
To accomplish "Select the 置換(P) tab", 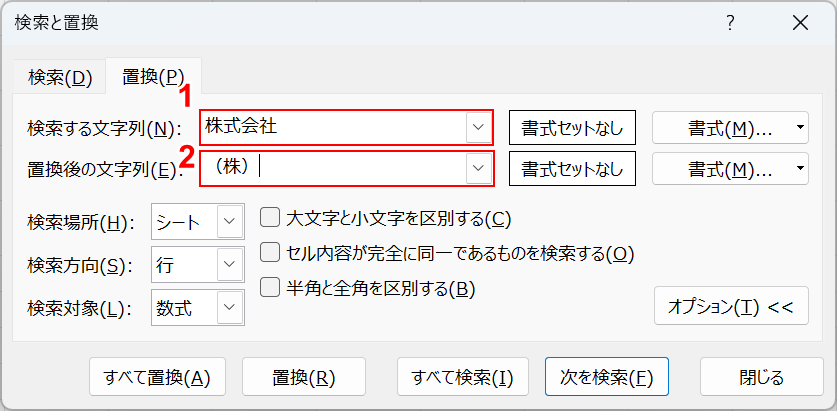I will pyautogui.click(x=153, y=77).
